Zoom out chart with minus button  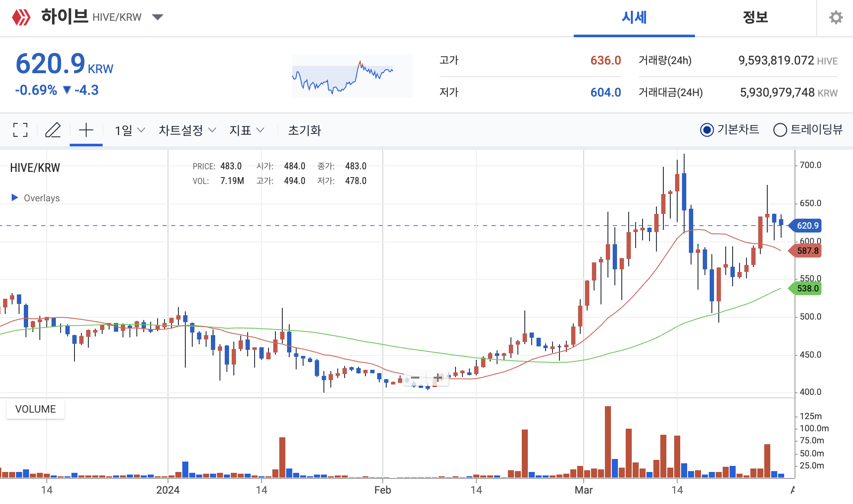click(415, 378)
